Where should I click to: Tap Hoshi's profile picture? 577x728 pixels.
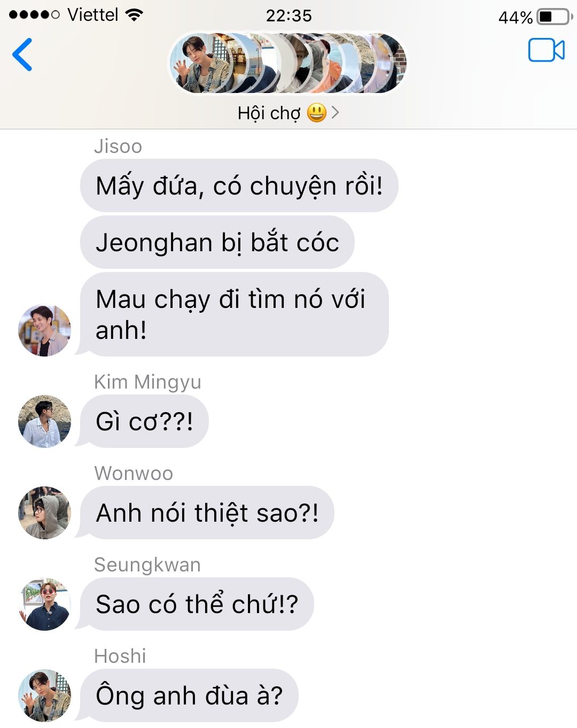44,695
